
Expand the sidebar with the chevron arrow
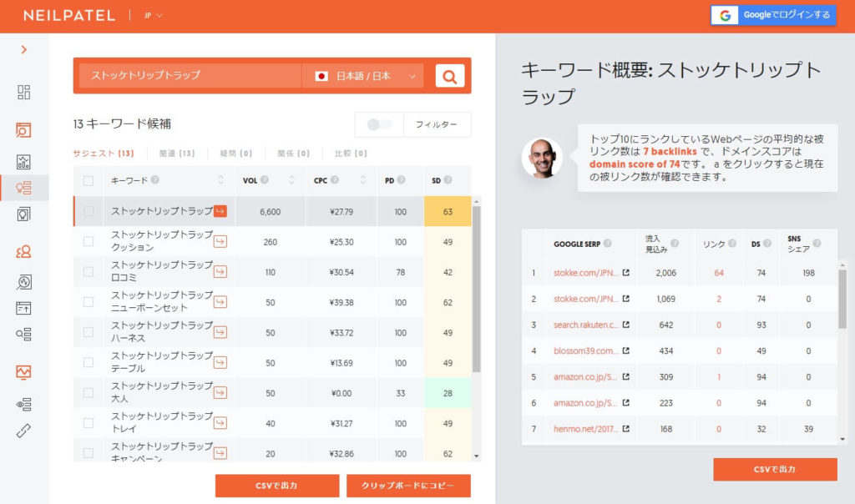(x=23, y=49)
